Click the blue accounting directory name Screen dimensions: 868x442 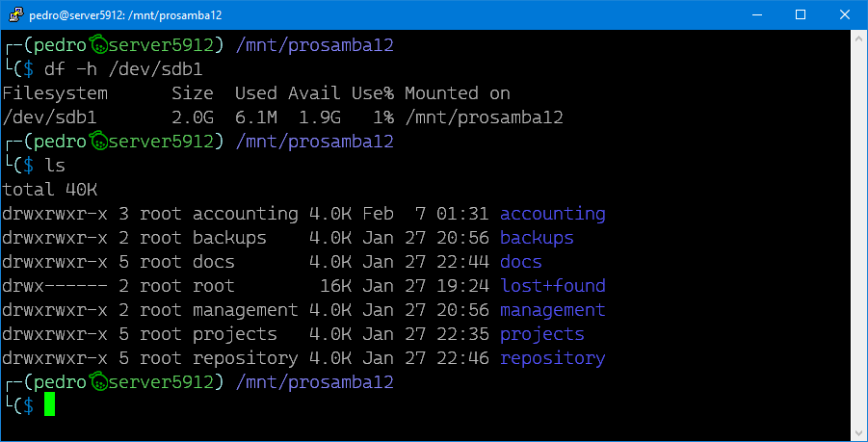pos(552,214)
